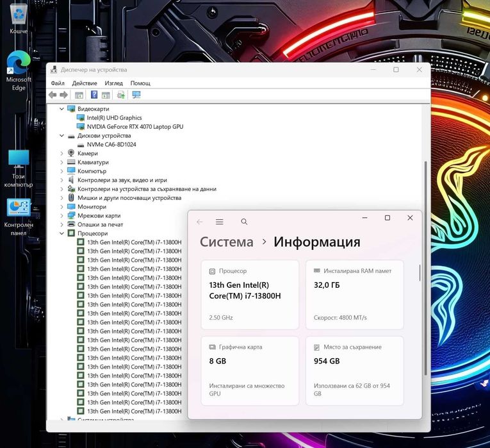Viewport: 490px width, 448px height.
Task: Click the blue Help question-mark toolbar icon
Action: (94, 94)
